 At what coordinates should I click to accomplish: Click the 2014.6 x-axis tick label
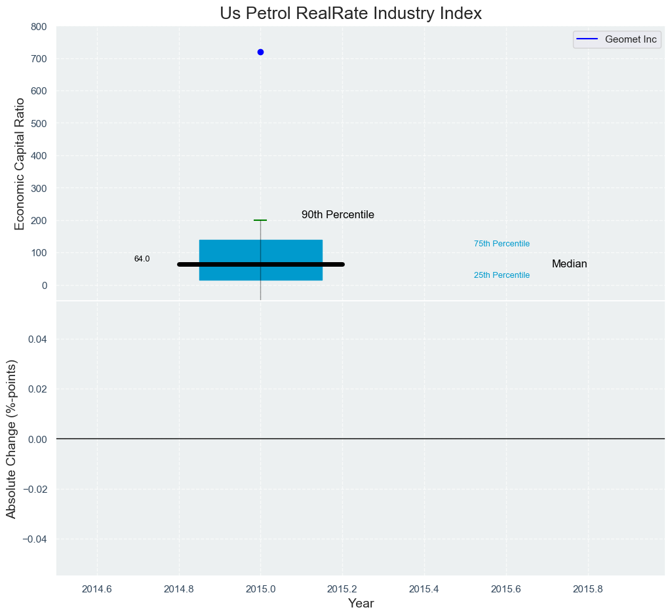[x=97, y=589]
